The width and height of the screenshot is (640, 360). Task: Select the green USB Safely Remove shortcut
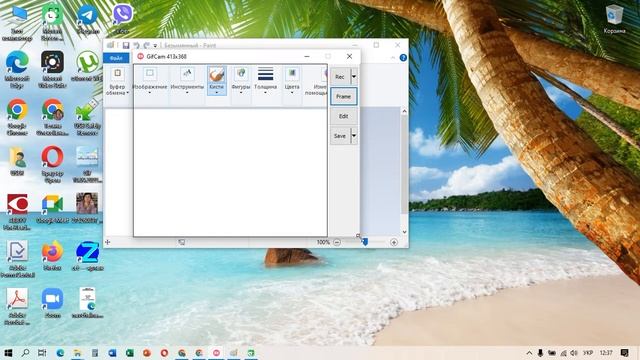[x=87, y=117]
